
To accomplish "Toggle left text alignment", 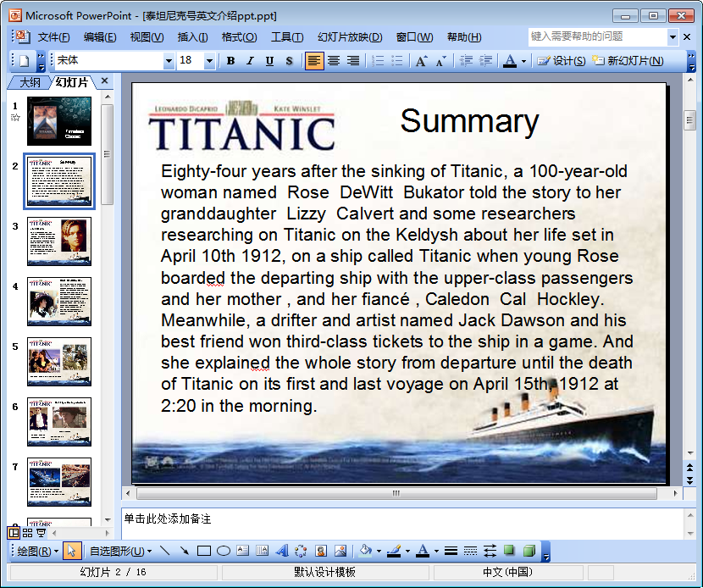I will click(x=314, y=61).
